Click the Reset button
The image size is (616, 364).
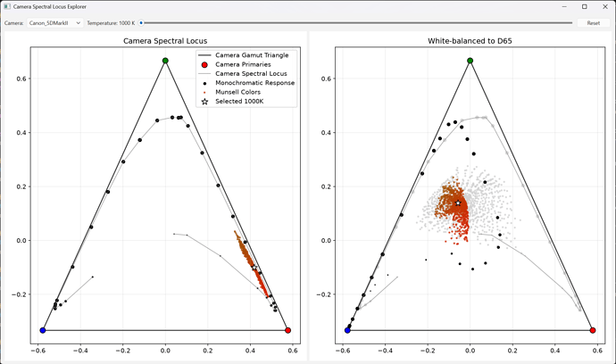[593, 23]
